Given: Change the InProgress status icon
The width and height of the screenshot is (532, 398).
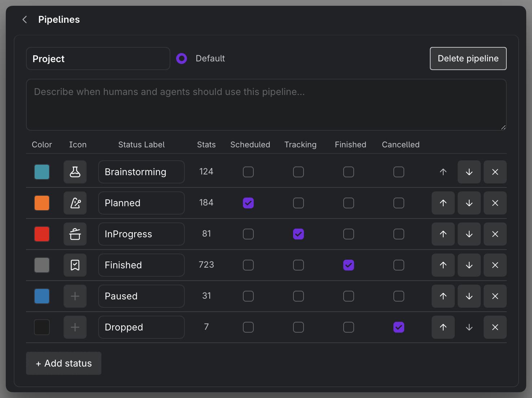Looking at the screenshot, I should pyautogui.click(x=75, y=234).
